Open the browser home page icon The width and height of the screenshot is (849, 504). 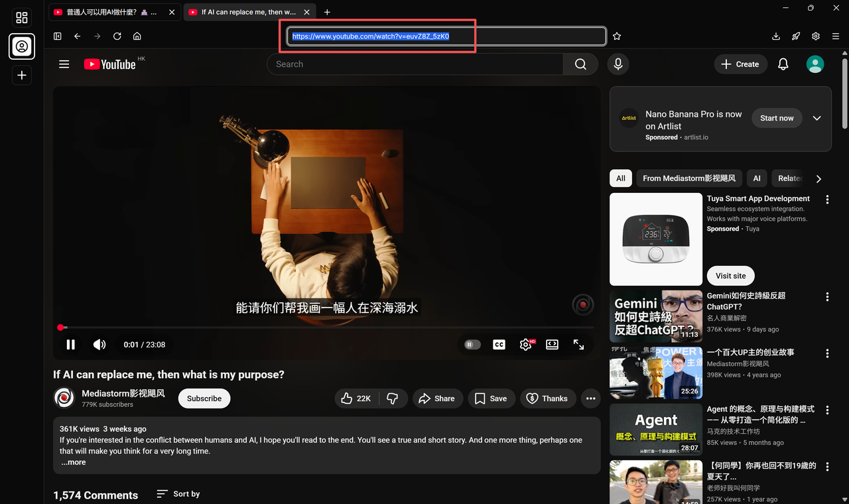[137, 36]
